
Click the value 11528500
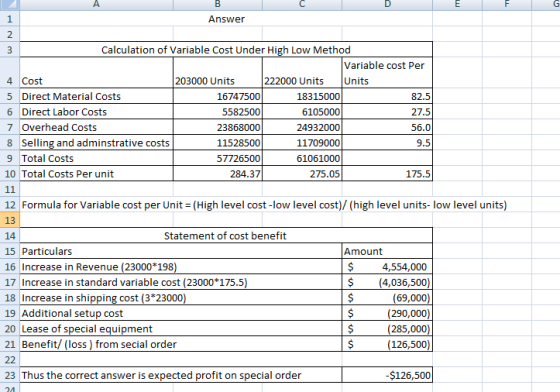tap(218, 142)
